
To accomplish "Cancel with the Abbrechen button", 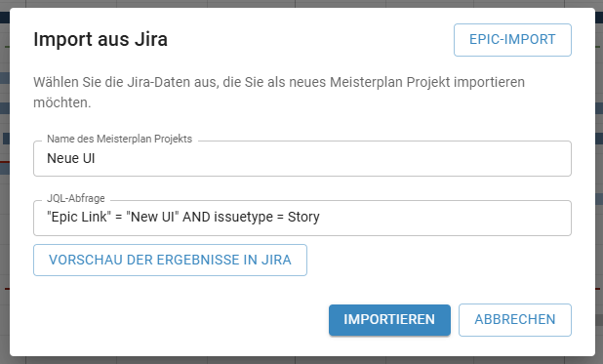I will coord(515,320).
